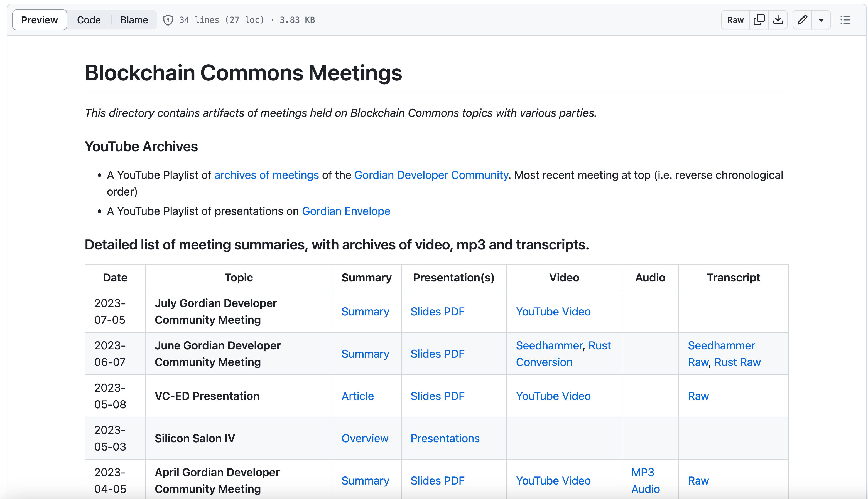Open Slides PDF for June meeting
This screenshot has width=868, height=499.
438,354
